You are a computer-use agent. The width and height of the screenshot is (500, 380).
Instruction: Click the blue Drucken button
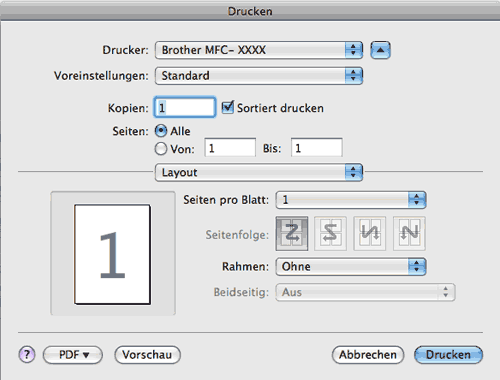[448, 355]
